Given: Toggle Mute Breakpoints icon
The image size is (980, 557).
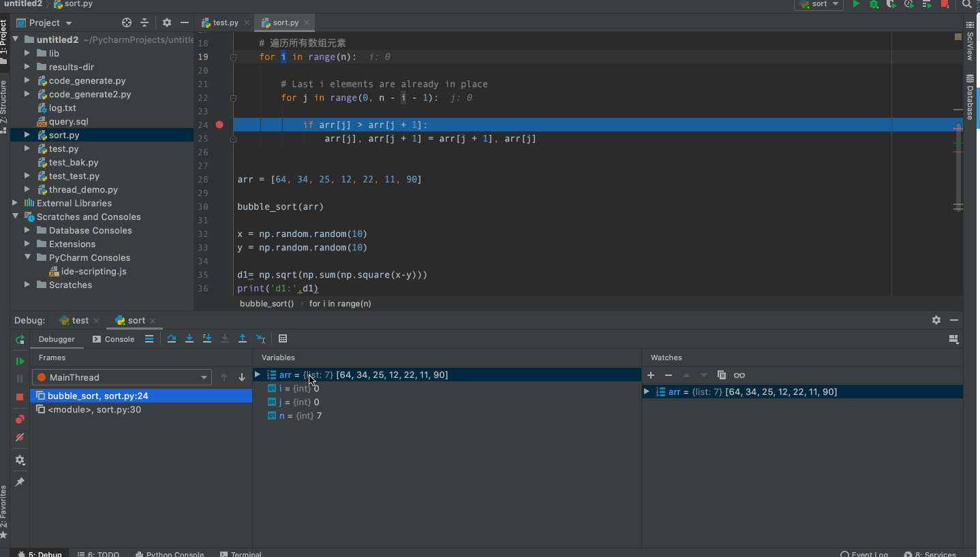Looking at the screenshot, I should 20,437.
